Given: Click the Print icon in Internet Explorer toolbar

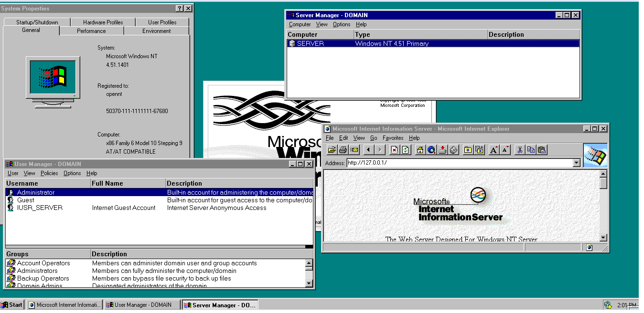Looking at the screenshot, I should (x=343, y=150).
